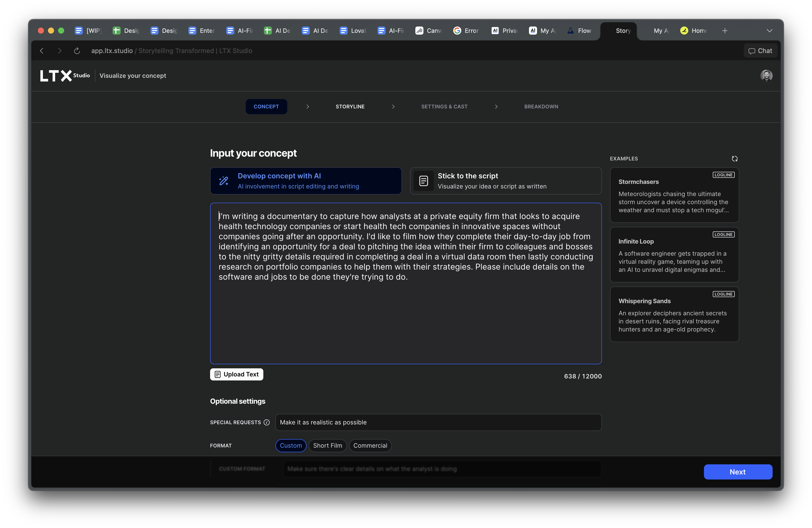This screenshot has width=812, height=528.
Task: Select the Commercial format option
Action: pyautogui.click(x=370, y=445)
